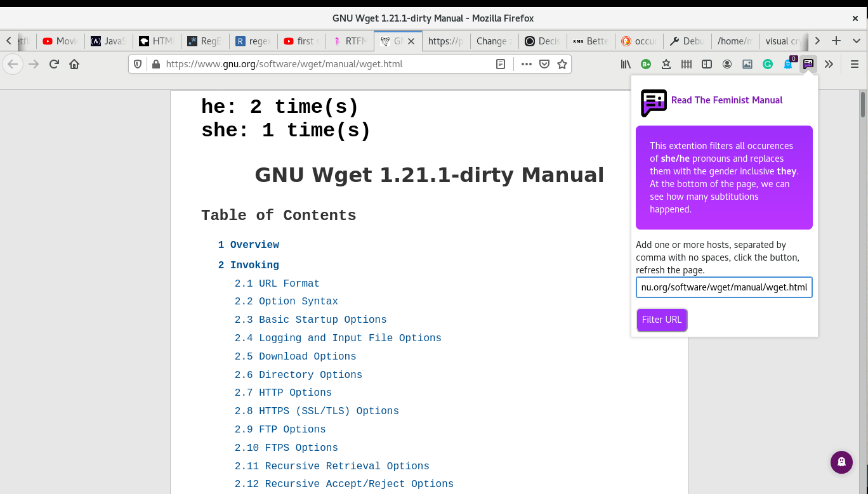Bookmark this page with the star
Image resolution: width=868 pixels, height=494 pixels.
562,64
